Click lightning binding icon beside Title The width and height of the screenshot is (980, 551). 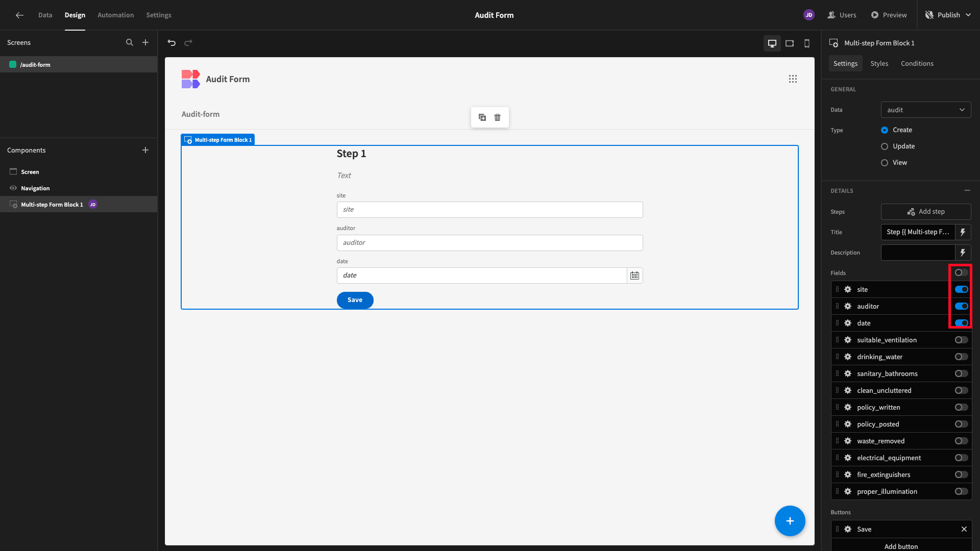click(963, 232)
